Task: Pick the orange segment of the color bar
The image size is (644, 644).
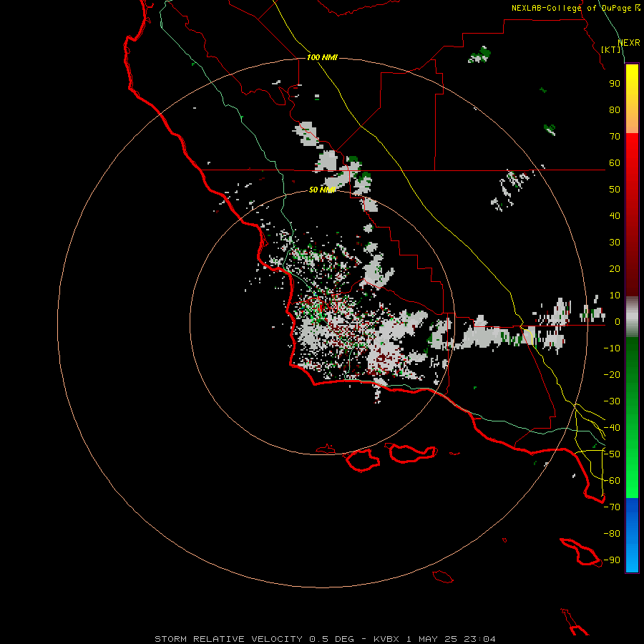Action: [x=632, y=121]
